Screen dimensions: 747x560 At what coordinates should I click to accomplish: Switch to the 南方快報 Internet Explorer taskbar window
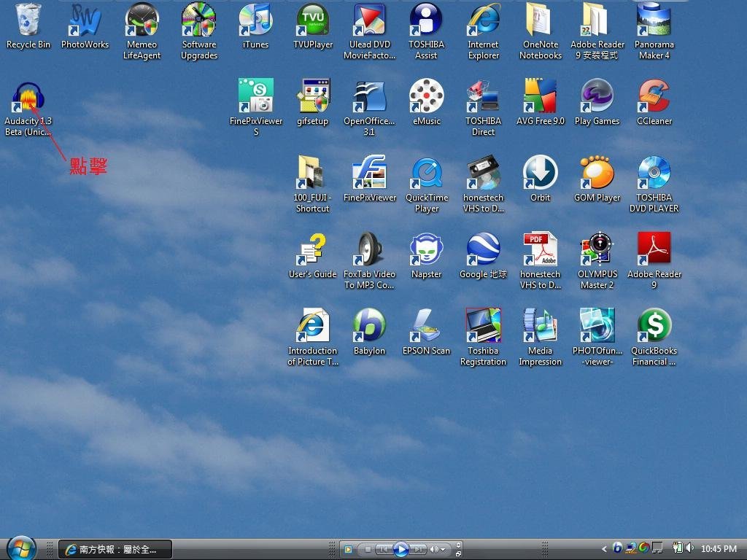coord(115,549)
